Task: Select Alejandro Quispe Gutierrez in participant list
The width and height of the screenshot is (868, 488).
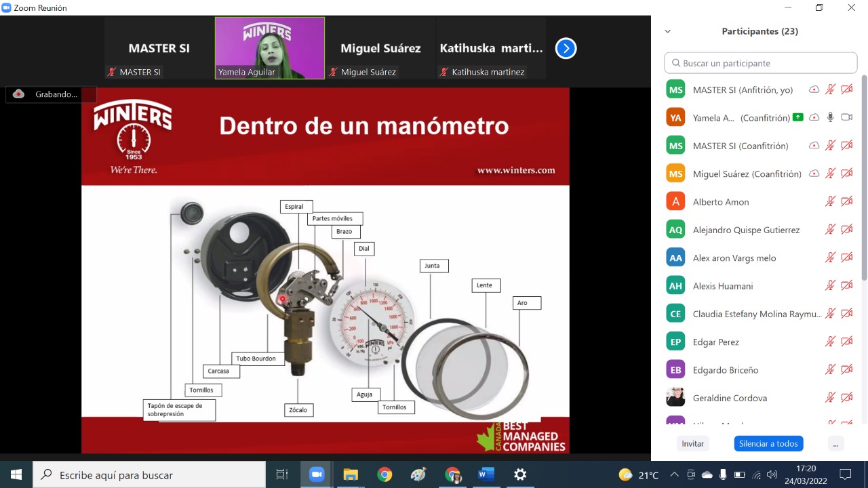Action: [x=746, y=230]
